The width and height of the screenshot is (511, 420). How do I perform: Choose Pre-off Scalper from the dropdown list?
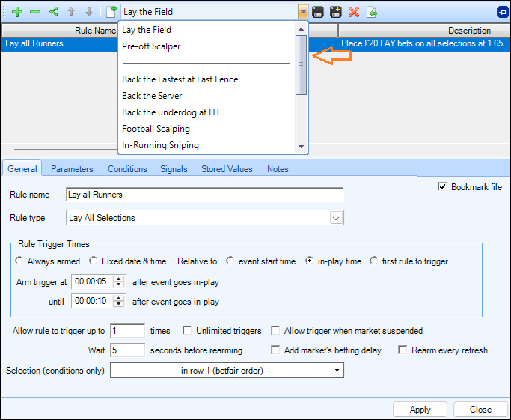click(151, 46)
